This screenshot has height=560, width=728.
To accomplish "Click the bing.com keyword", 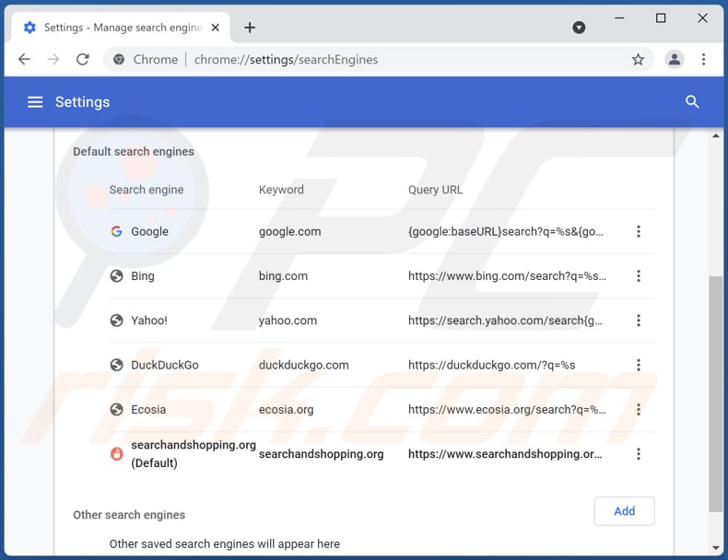I will 283,276.
